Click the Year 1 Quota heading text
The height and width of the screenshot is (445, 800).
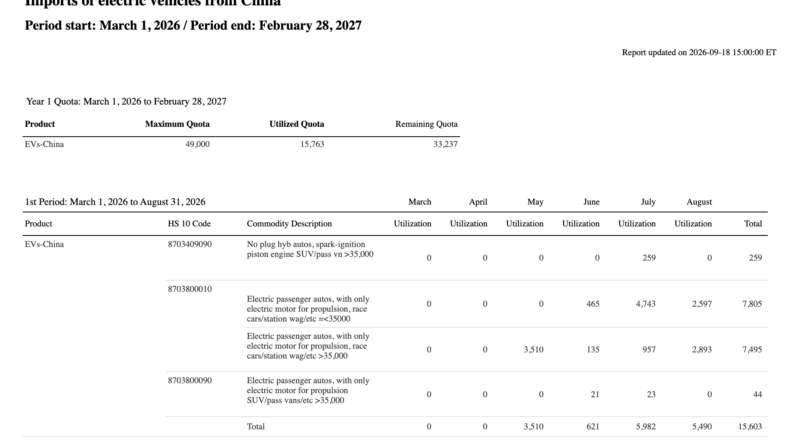click(x=126, y=102)
